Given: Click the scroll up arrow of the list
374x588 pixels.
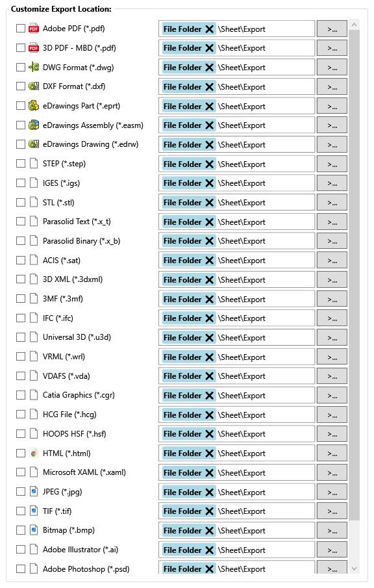Looking at the screenshot, I should [x=354, y=25].
